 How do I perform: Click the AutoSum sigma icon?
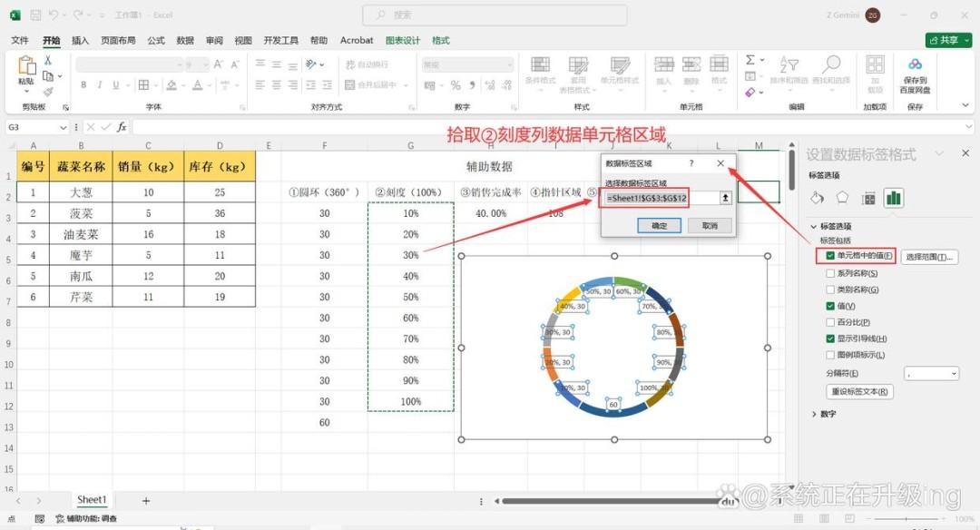(x=750, y=60)
